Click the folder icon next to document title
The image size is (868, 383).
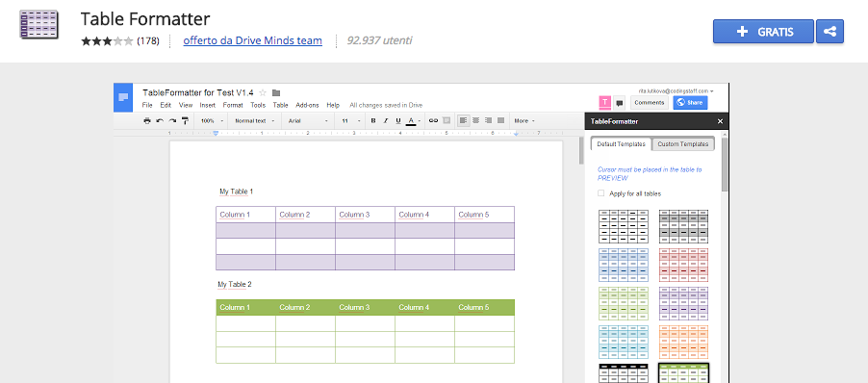click(x=276, y=92)
